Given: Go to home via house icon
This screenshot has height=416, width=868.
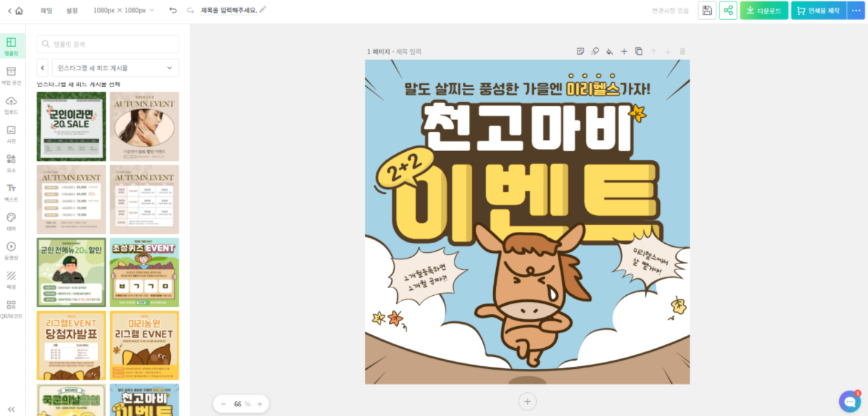Looking at the screenshot, I should [x=18, y=11].
